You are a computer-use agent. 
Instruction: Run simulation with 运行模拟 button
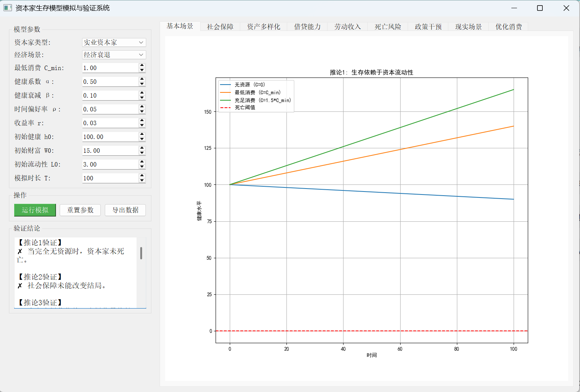35,210
